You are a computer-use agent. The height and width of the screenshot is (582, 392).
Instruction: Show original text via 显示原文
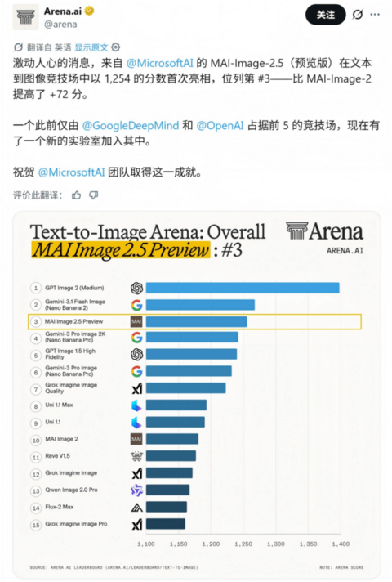[x=91, y=47]
